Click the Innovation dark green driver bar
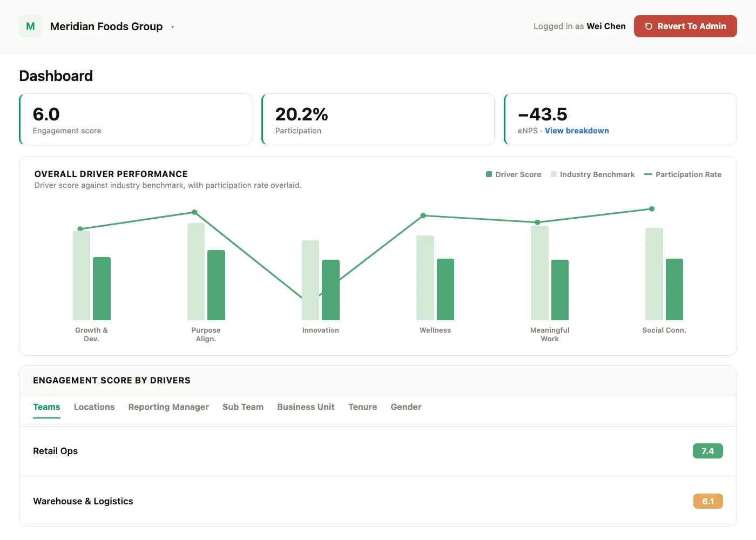The image size is (756, 540). click(x=330, y=290)
